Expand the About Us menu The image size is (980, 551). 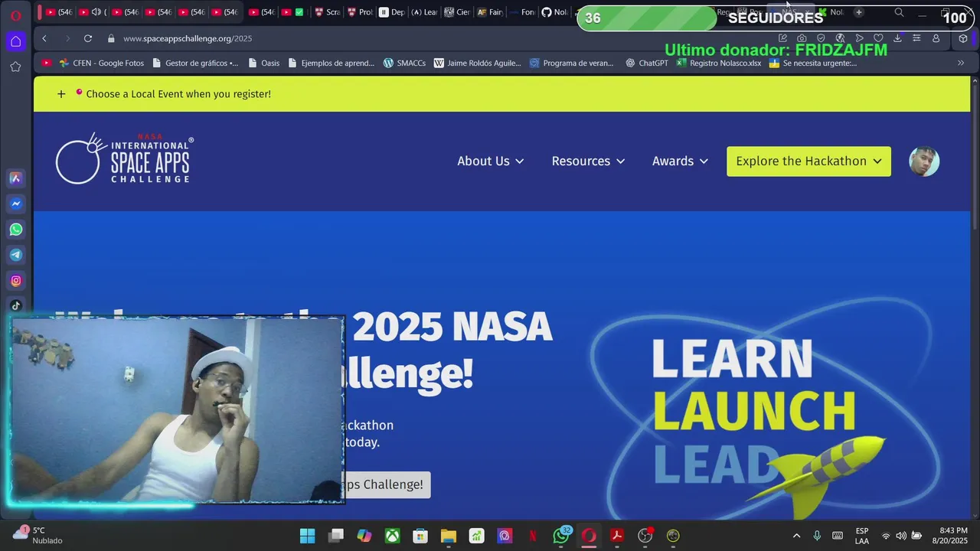[491, 161]
